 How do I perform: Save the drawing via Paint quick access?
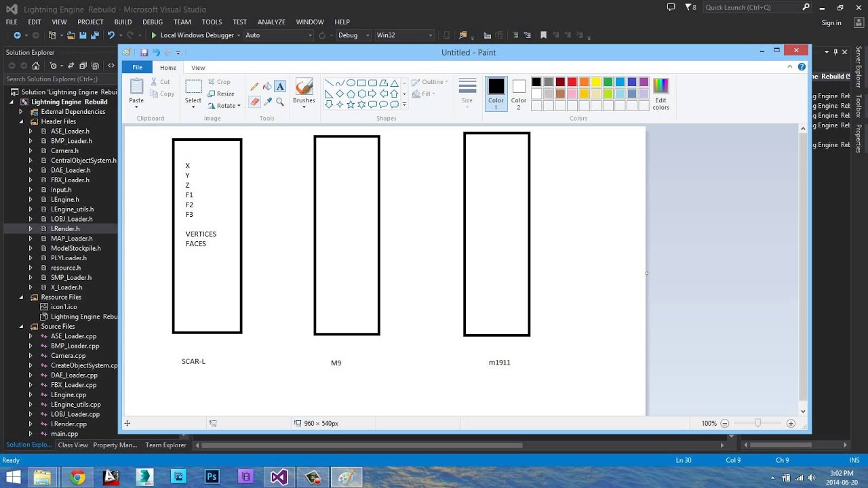tap(144, 52)
